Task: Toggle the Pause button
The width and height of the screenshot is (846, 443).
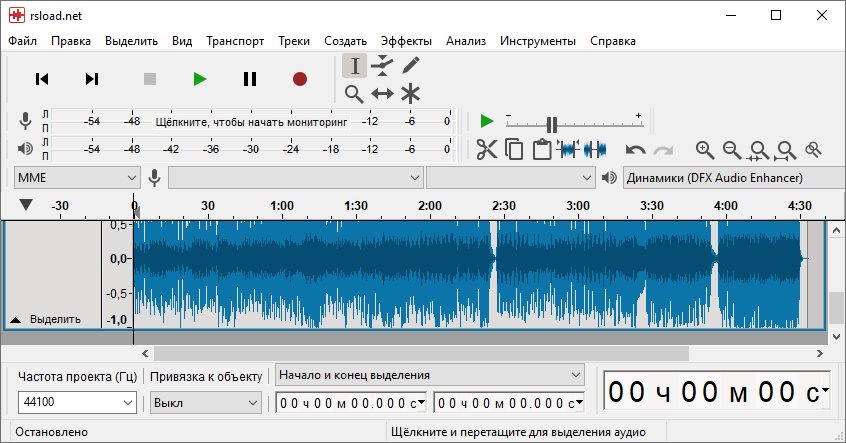Action: coord(250,79)
